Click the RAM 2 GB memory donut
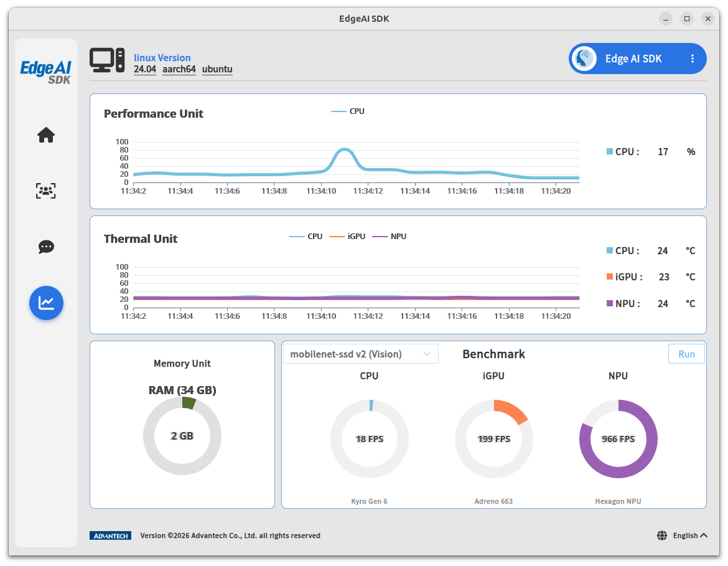 pos(182,436)
